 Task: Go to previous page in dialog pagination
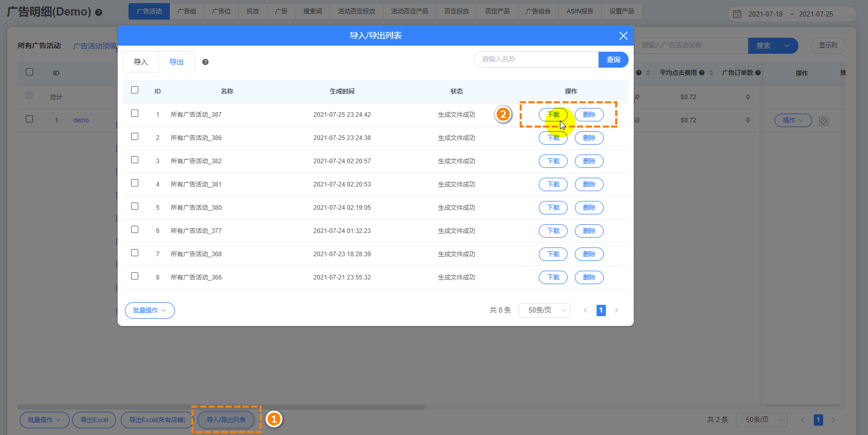pyautogui.click(x=585, y=310)
